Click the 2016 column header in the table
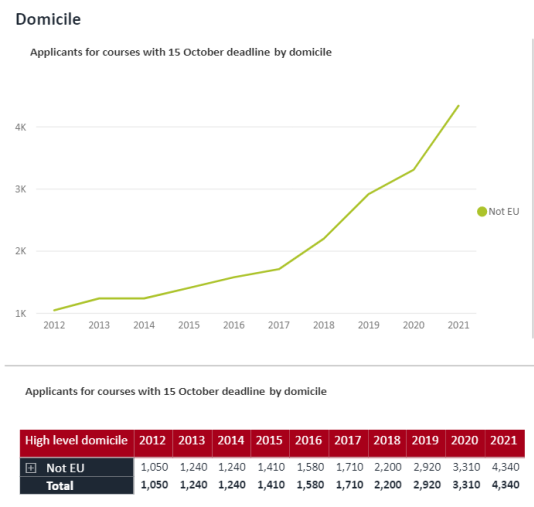Viewport: 534px width, 507px height. (309, 440)
